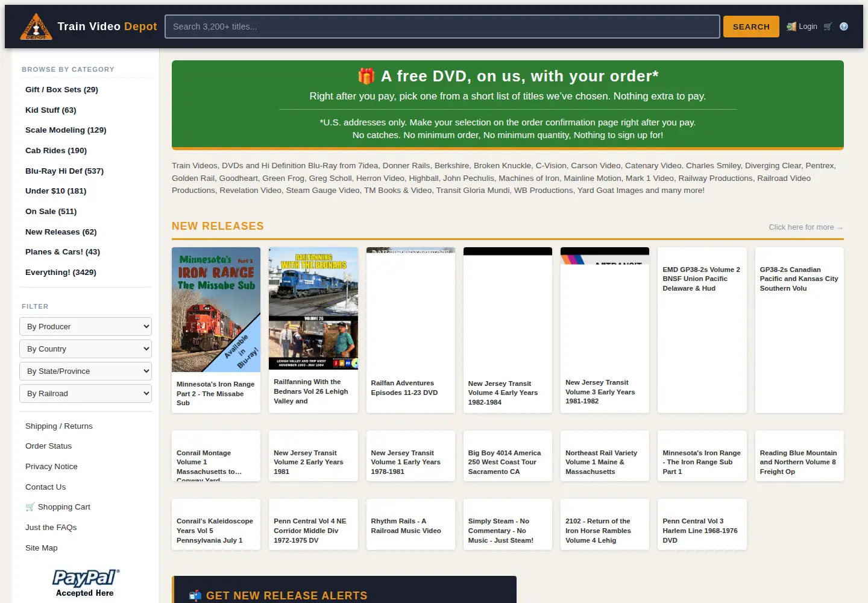This screenshot has width=868, height=603.
Task: Open Just the FAQs link
Action: click(51, 528)
